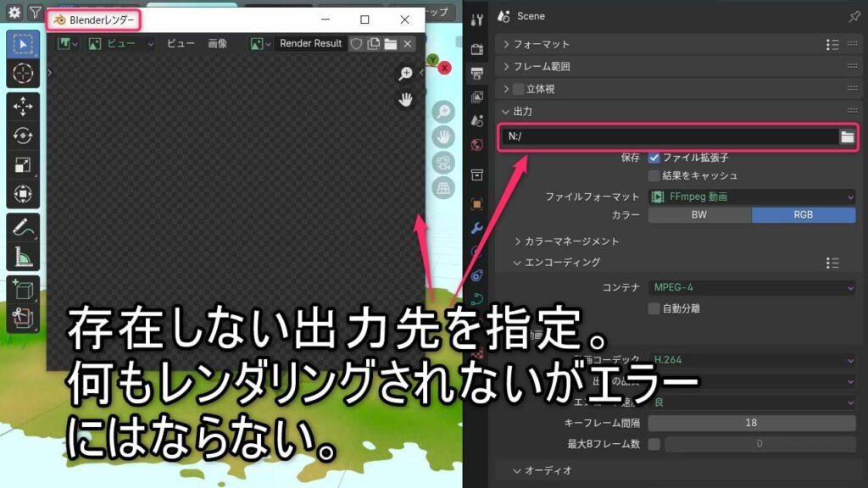Viewport: 868px width, 488px height.
Task: Pick the combined Transform tool
Action: click(x=23, y=194)
